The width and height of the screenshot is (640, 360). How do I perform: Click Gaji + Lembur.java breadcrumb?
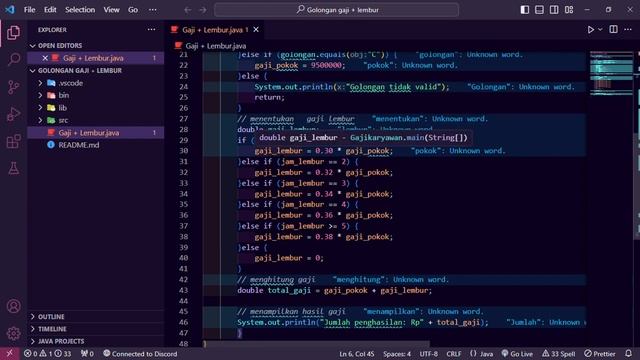[x=216, y=46]
